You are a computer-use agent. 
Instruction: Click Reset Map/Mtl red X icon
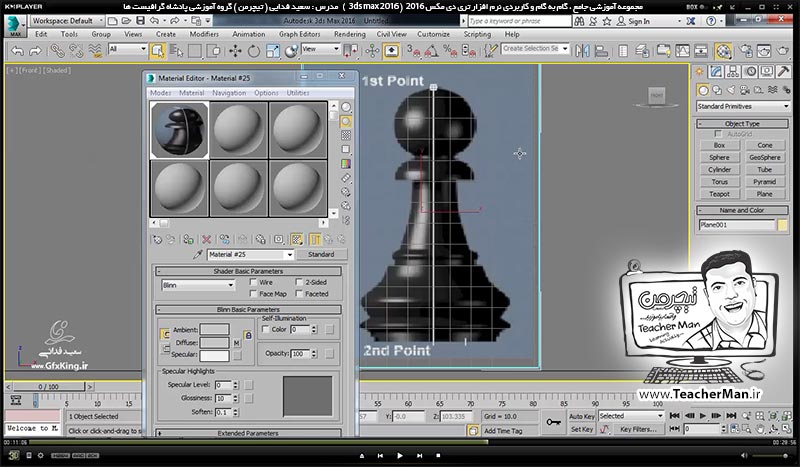point(206,239)
